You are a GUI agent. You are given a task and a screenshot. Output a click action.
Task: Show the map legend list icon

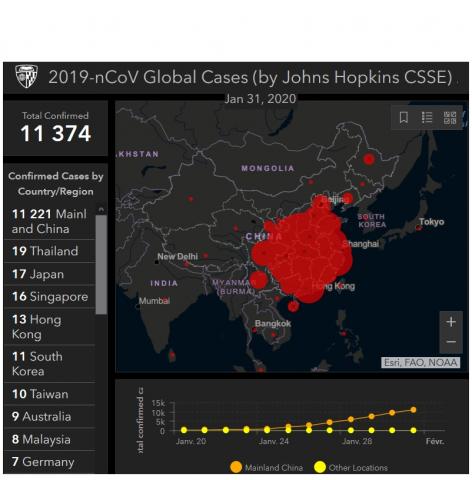[x=427, y=117]
